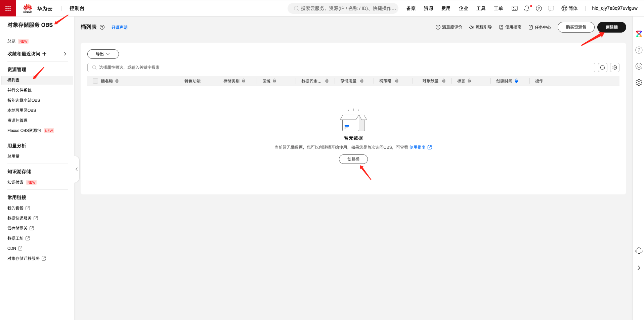Open 费用 in top navigation
The width and height of the screenshot is (644, 320).
tap(446, 8)
